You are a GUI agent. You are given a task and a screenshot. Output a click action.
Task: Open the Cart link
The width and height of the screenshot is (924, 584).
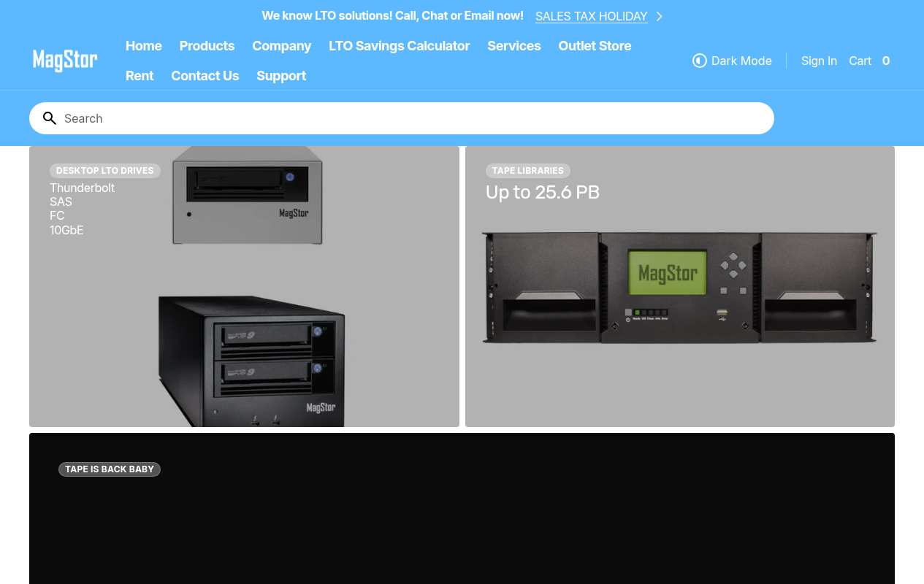tap(860, 61)
